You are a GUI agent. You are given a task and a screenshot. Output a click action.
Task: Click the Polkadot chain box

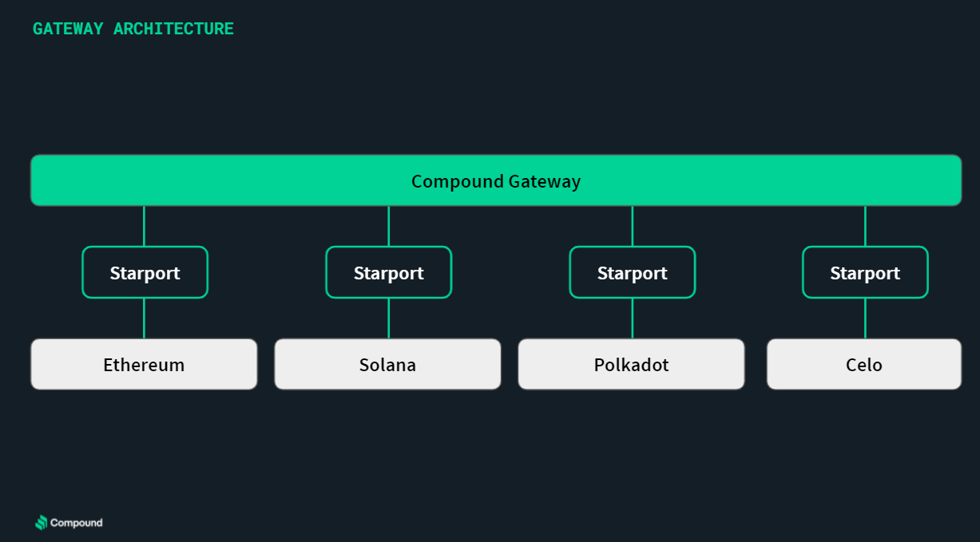[x=631, y=364]
